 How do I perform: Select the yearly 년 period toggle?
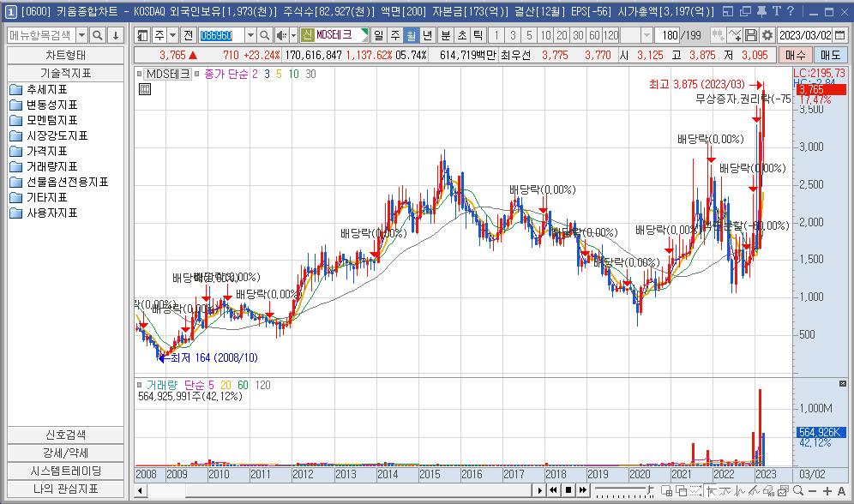click(x=428, y=36)
